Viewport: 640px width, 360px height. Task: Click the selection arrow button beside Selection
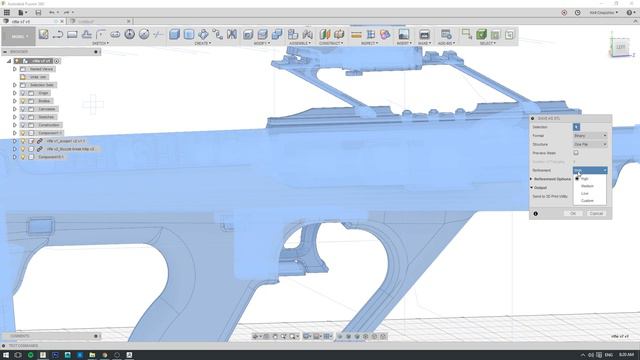coord(576,127)
